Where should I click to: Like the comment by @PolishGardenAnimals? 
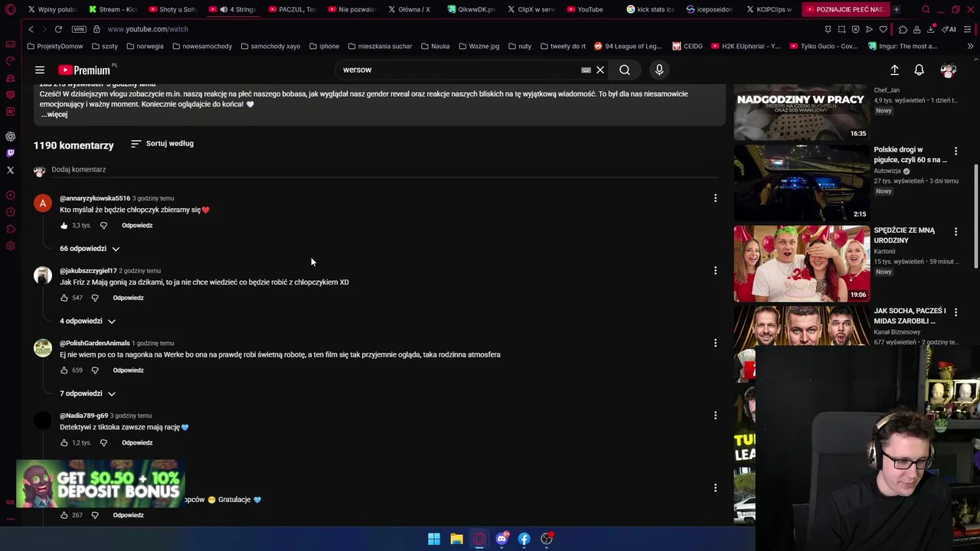(64, 370)
